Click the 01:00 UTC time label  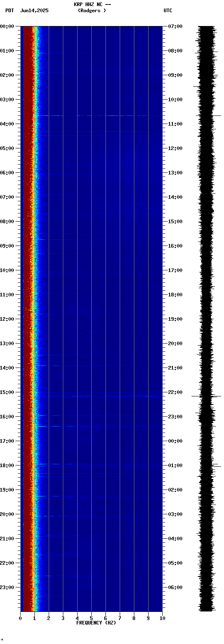[x=175, y=466]
